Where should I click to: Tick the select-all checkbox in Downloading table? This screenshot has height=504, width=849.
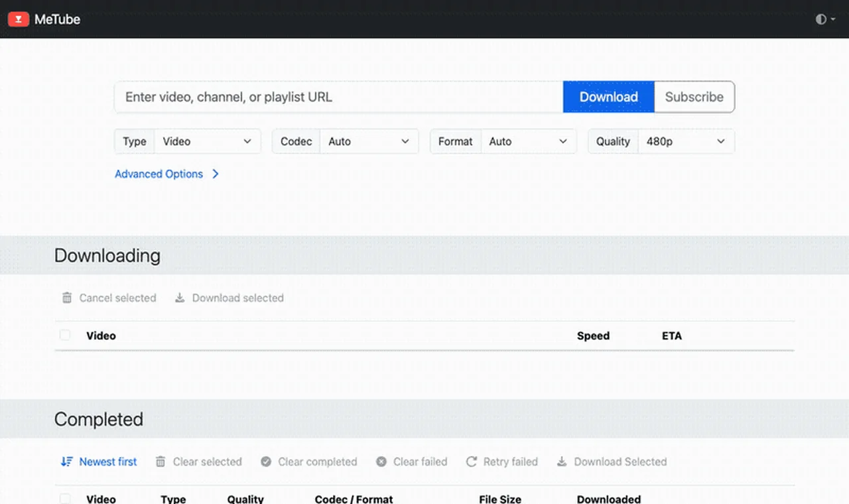click(65, 335)
